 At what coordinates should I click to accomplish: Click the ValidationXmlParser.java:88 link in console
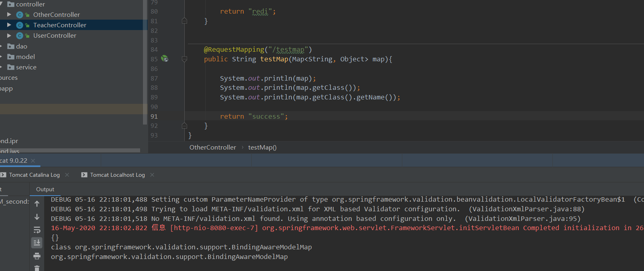pyautogui.click(x=526, y=209)
